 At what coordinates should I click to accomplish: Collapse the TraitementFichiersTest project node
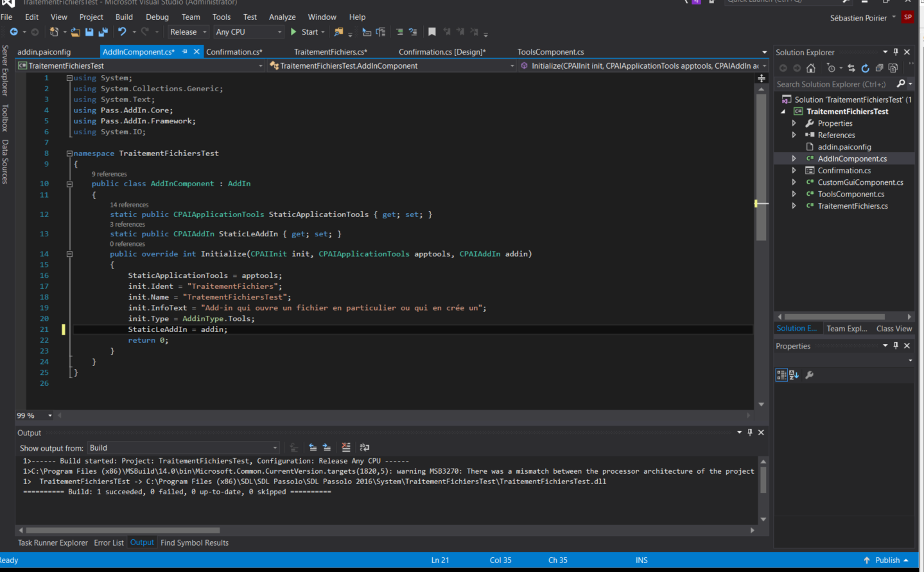coord(783,112)
